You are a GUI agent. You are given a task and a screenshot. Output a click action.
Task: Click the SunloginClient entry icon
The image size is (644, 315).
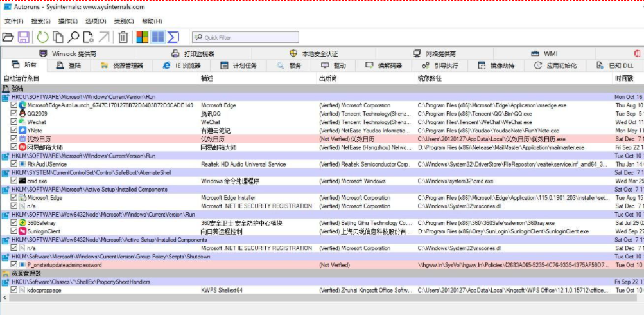22,231
